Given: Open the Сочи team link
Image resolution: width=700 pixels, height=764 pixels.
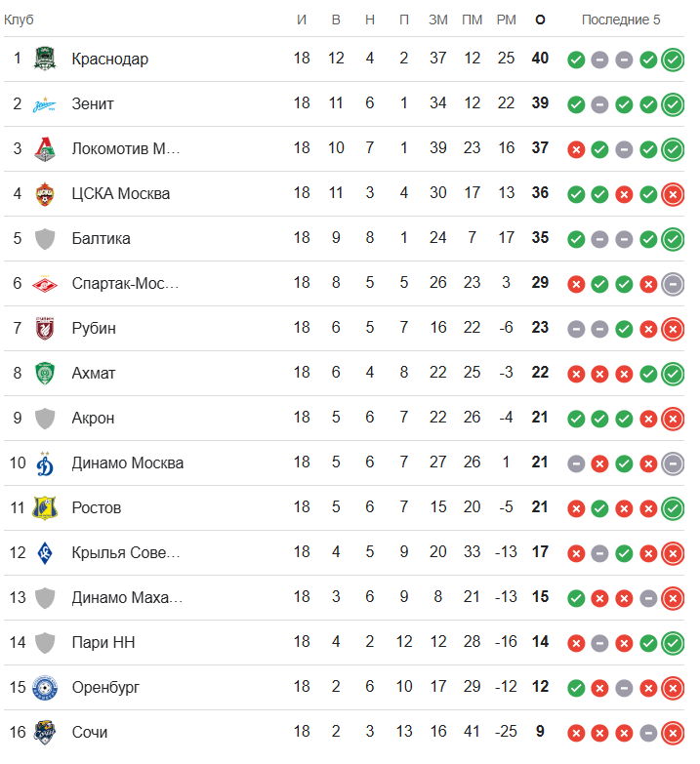Looking at the screenshot, I should tap(89, 732).
